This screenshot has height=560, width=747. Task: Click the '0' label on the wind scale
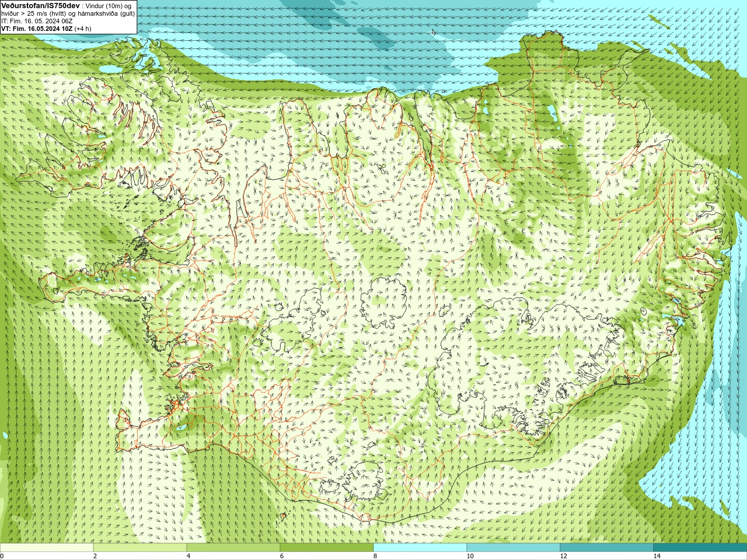[2, 556]
